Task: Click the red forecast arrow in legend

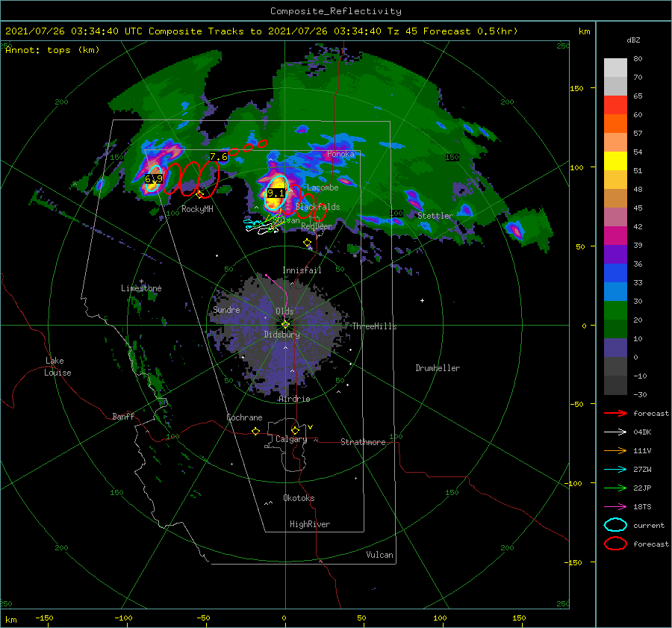Action: coord(615,413)
